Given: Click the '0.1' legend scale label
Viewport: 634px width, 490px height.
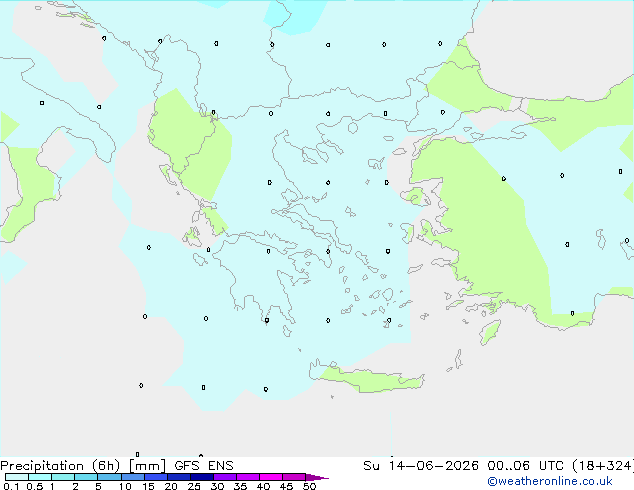Looking at the screenshot, I should coord(11,486).
